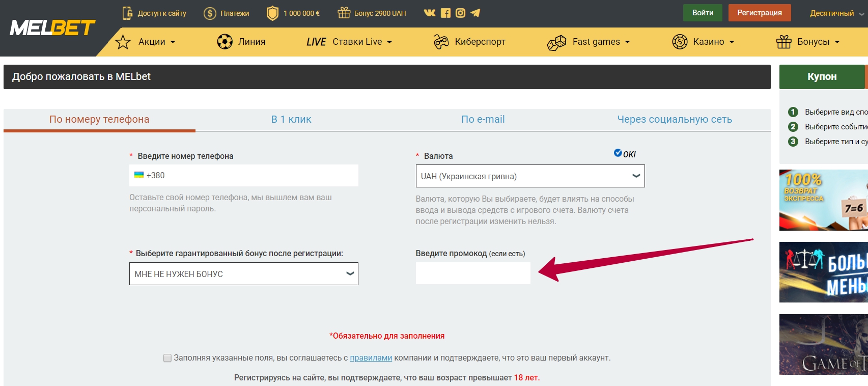
Task: Expand the Fast games dropdown arrow
Action: tap(627, 42)
